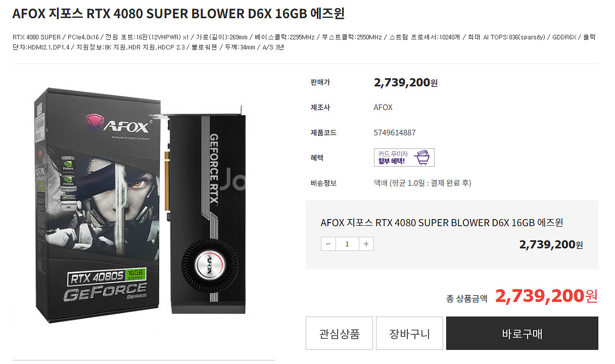Click the 택배 delivery info text
Image resolution: width=615 pixels, height=364 pixels.
422,183
